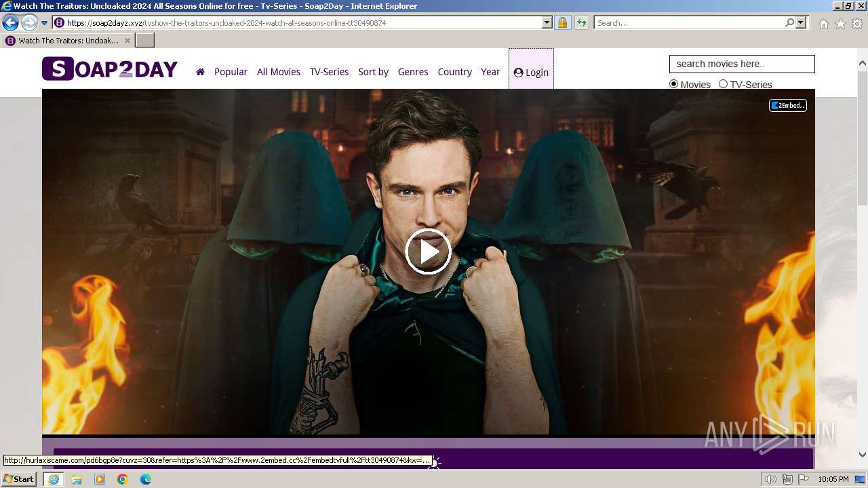This screenshot has width=868, height=488.
Task: Open a new blank tab
Action: coord(145,41)
